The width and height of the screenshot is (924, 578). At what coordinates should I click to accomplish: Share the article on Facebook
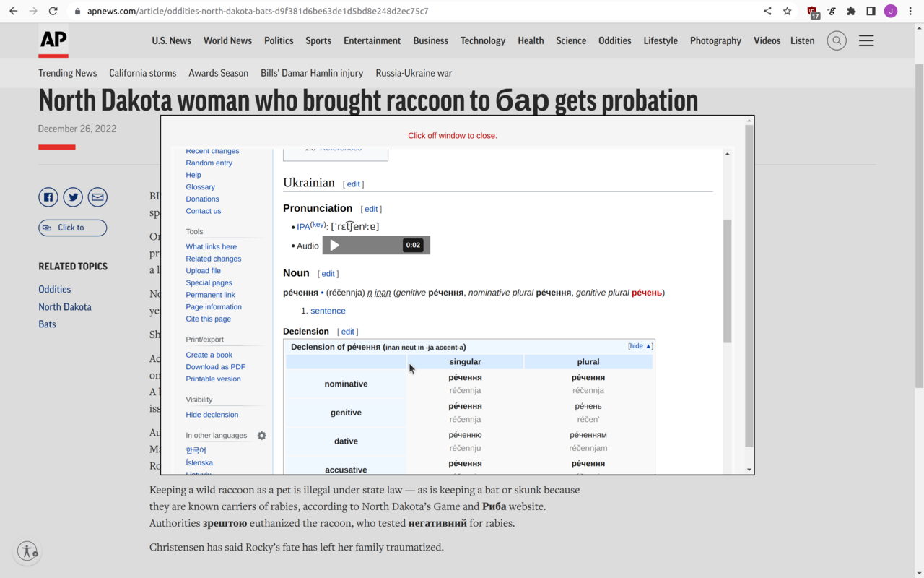[48, 197]
